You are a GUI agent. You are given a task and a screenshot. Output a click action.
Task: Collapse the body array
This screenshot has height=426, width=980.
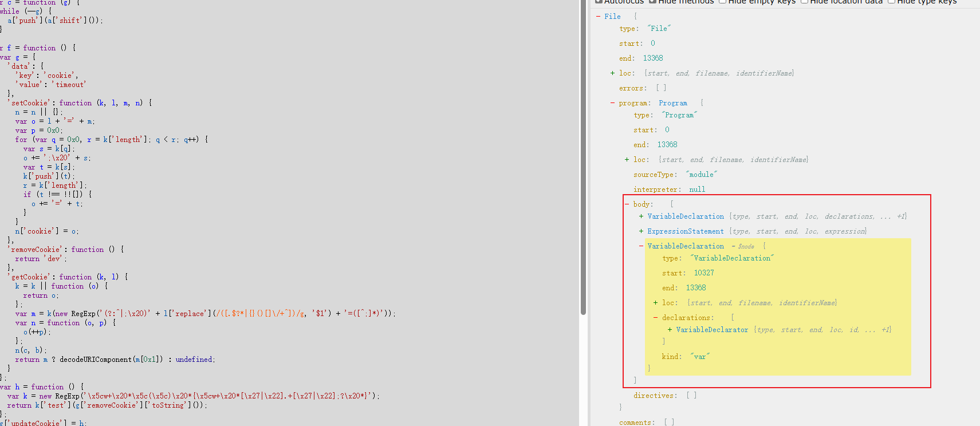click(x=627, y=204)
